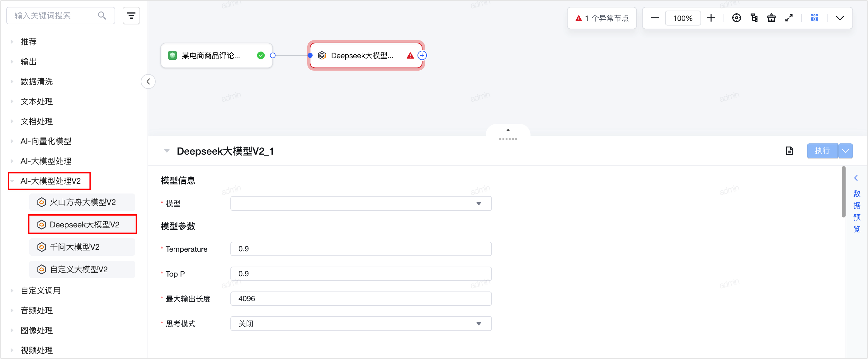Viewport: 868px width, 359px height.
Task: Select the 某电商商品评论 node
Action: tap(217, 56)
